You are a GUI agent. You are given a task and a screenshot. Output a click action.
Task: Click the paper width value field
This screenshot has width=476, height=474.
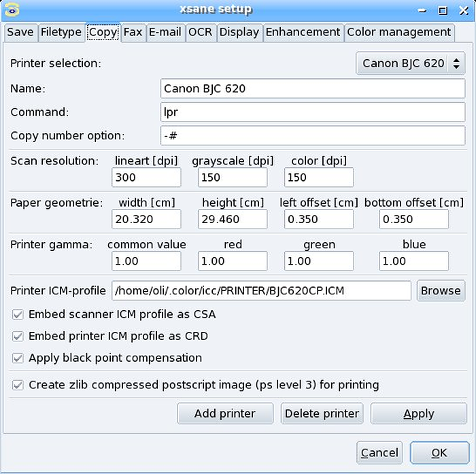(x=146, y=219)
